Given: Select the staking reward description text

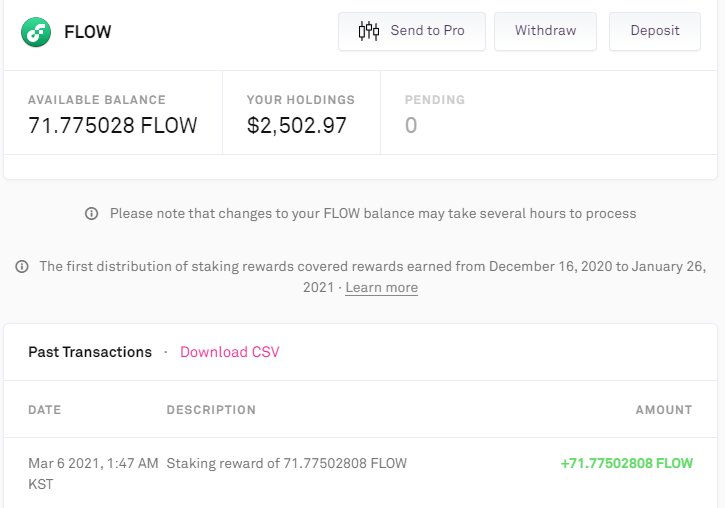Looking at the screenshot, I should pos(286,464).
